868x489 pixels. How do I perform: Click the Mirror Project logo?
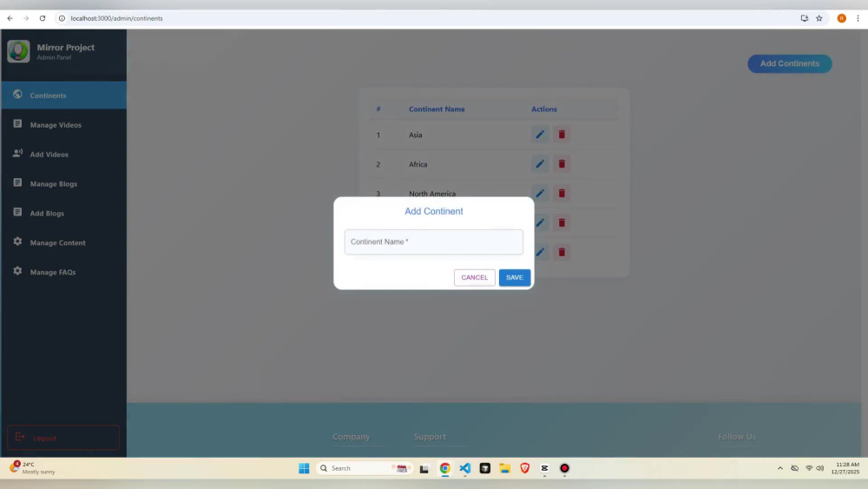(18, 51)
